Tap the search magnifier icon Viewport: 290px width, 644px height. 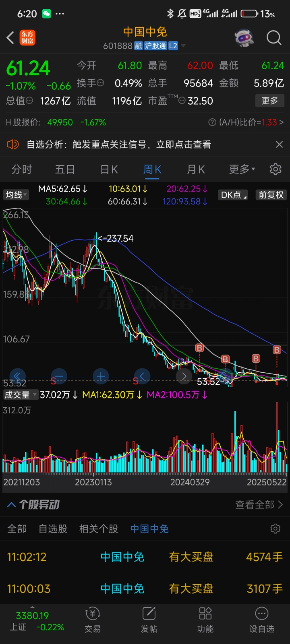[274, 38]
